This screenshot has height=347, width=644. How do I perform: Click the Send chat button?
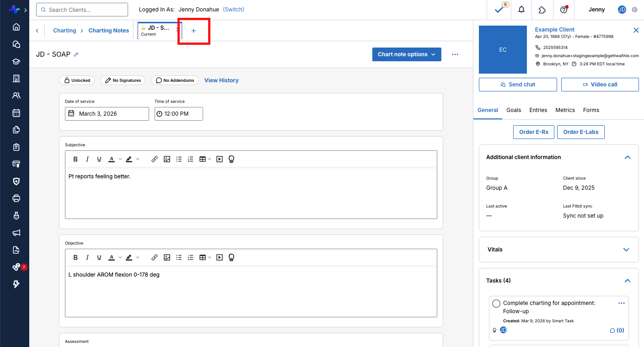click(518, 85)
